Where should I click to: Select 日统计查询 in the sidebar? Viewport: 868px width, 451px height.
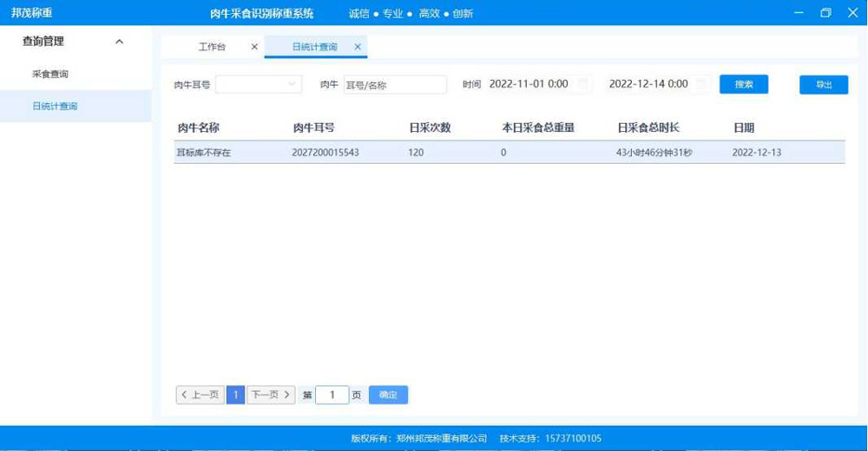point(55,106)
